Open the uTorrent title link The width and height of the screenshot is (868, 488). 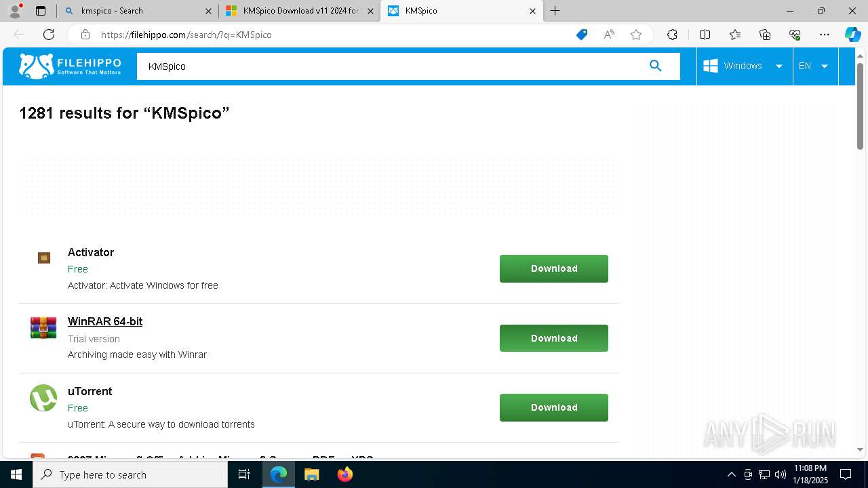(90, 391)
